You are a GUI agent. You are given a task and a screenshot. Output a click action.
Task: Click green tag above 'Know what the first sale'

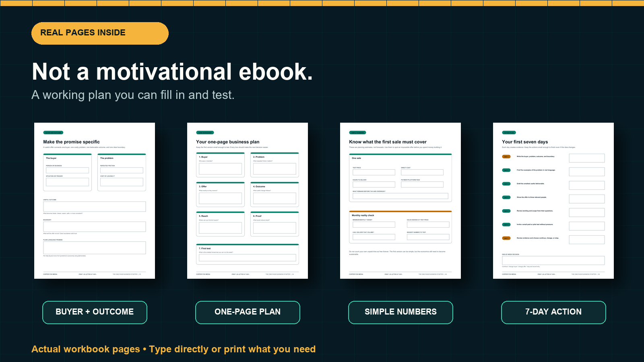pos(357,133)
